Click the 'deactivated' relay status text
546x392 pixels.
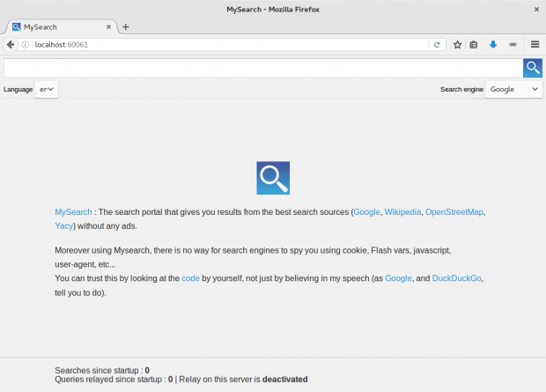tap(284, 379)
